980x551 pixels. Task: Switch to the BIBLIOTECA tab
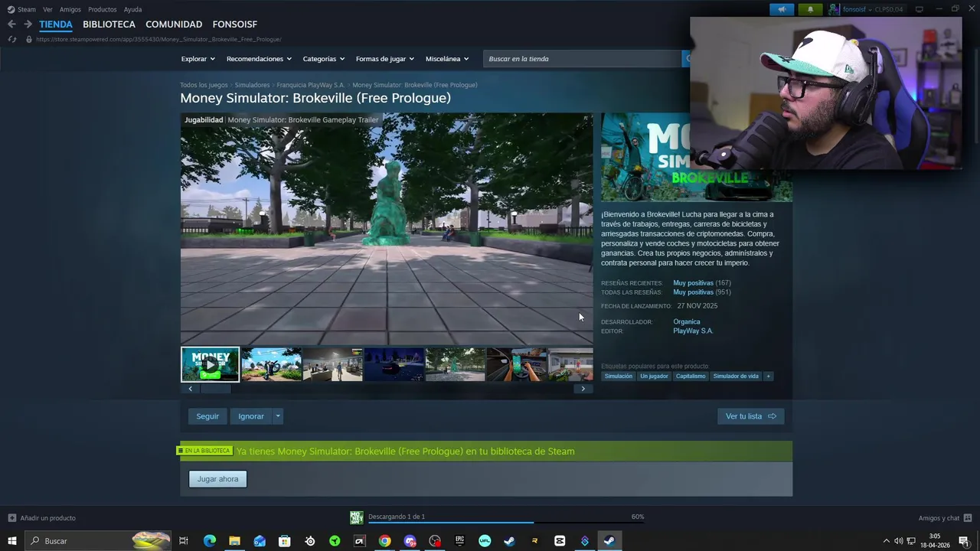coord(109,24)
